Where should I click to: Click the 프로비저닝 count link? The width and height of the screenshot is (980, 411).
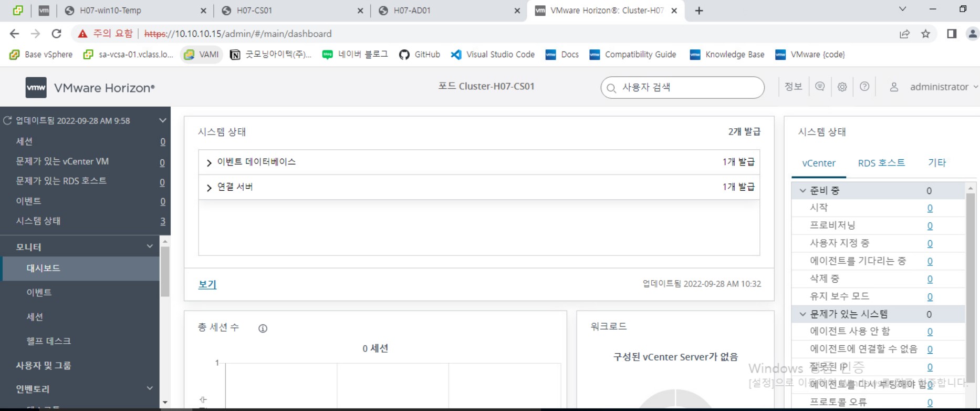930,226
